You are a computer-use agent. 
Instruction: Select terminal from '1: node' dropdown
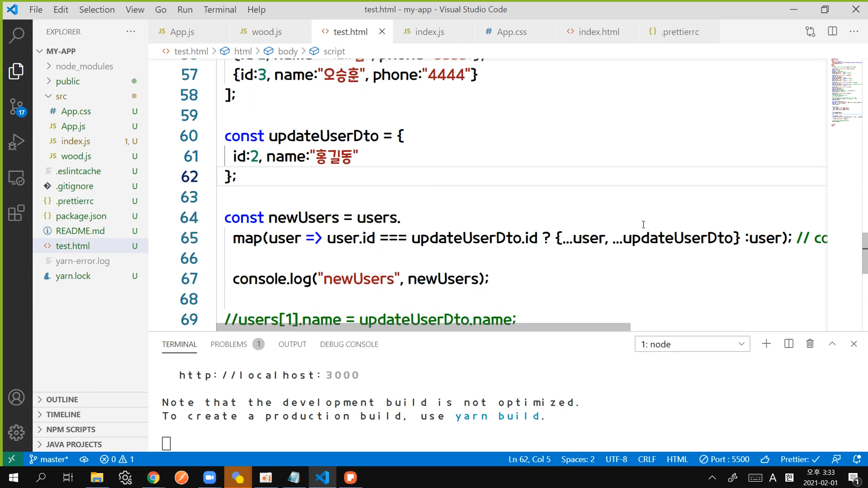point(692,344)
